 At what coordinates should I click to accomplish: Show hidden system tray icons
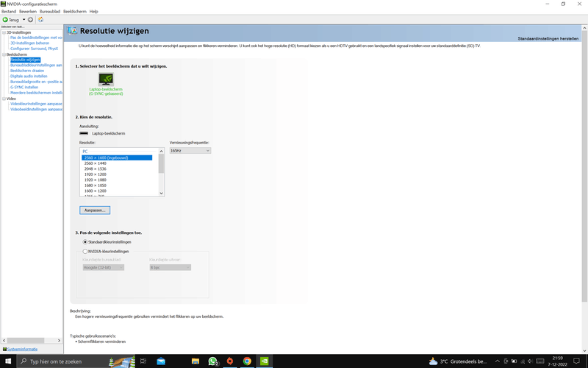click(498, 361)
